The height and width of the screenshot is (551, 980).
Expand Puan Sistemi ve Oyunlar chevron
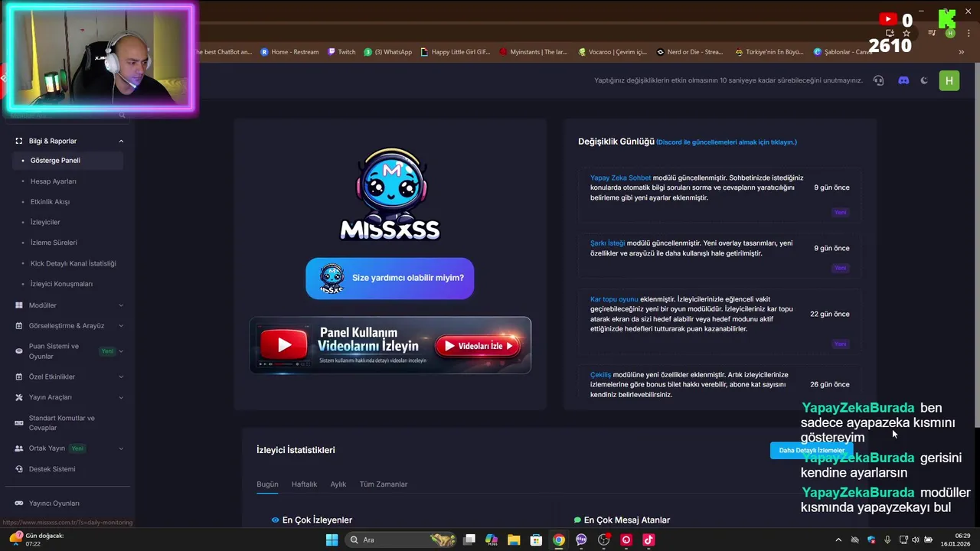[121, 351]
